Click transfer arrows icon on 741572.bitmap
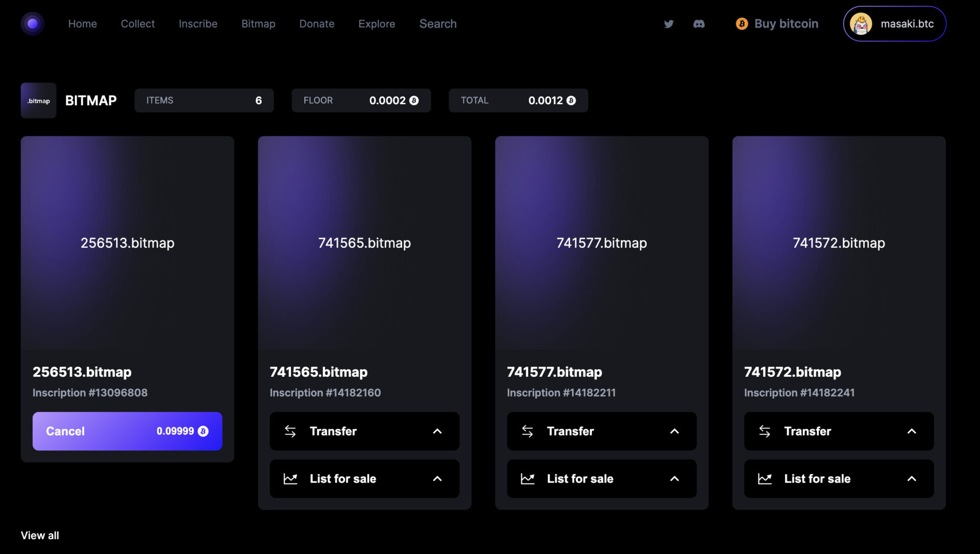Viewport: 980px width, 554px height. click(x=765, y=431)
